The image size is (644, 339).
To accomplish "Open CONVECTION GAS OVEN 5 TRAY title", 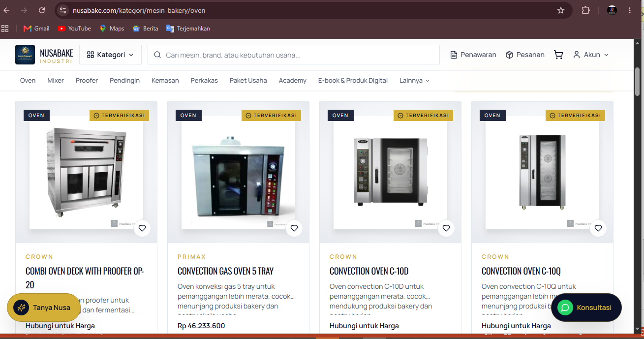I will click(x=225, y=271).
